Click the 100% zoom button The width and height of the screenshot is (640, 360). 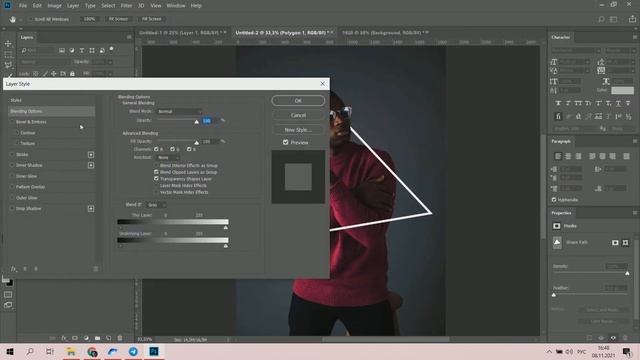pos(89,19)
